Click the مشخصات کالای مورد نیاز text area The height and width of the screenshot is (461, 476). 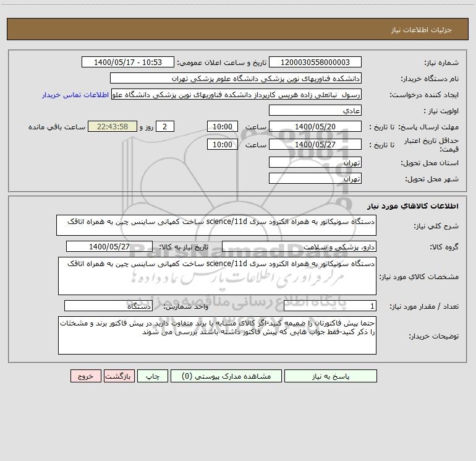tap(217, 276)
